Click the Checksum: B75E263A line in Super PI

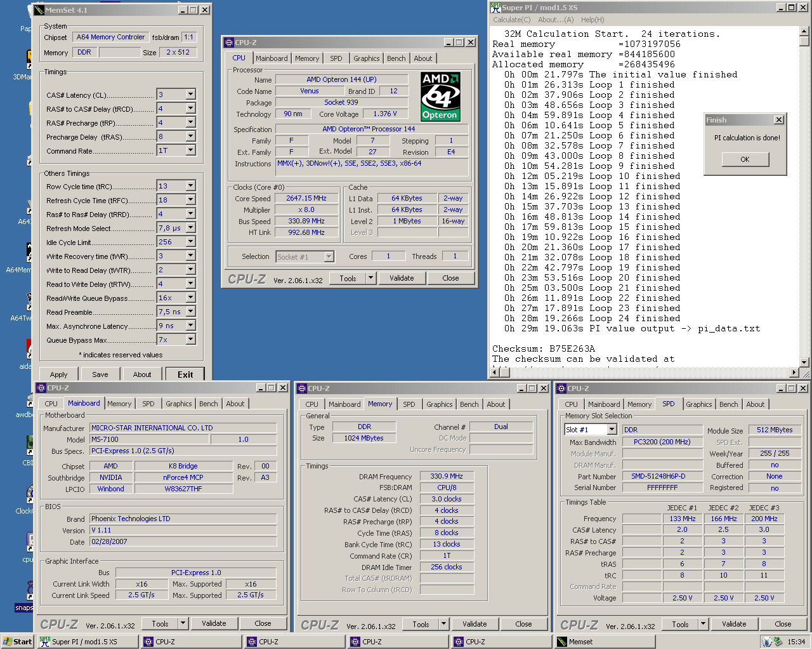click(544, 348)
